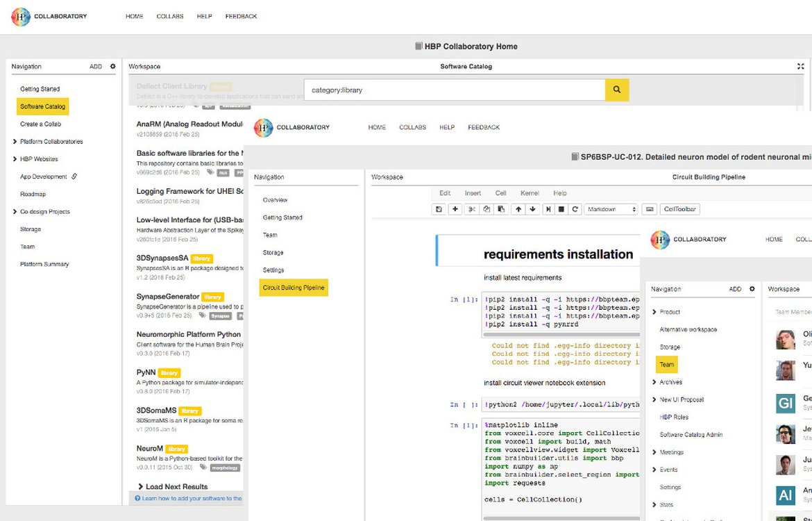Open Software Catalog Admin in Team window
The height and width of the screenshot is (521, 812).
(691, 434)
